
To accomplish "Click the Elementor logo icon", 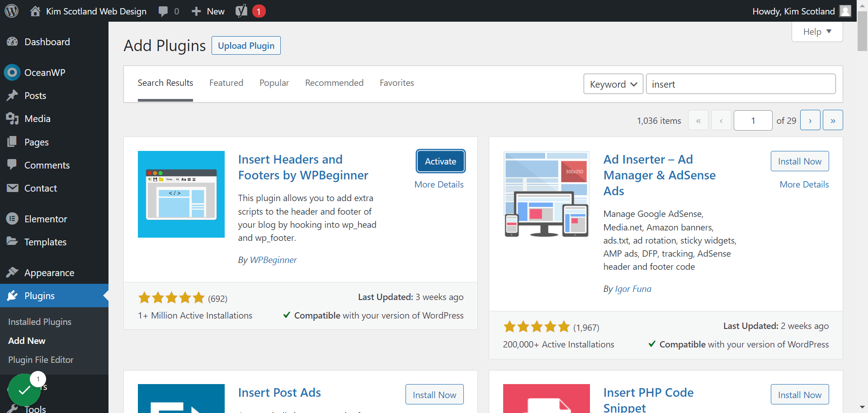I will click(x=12, y=219).
